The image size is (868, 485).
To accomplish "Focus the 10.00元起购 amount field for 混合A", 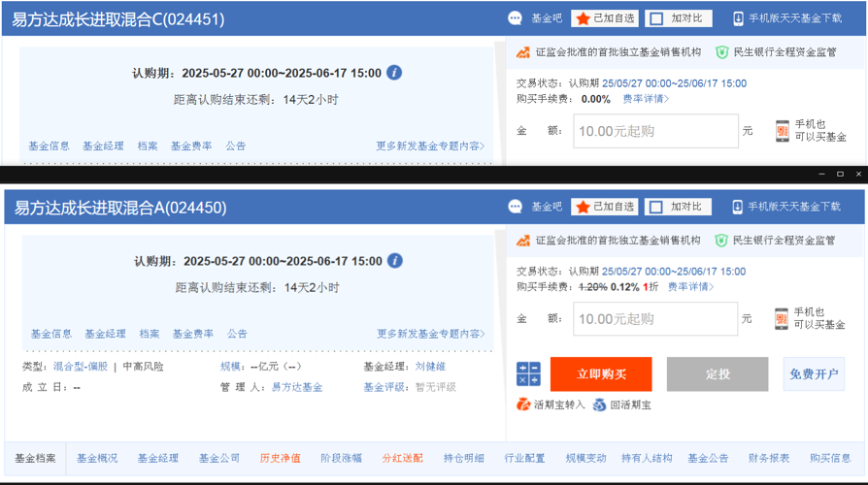I will (x=655, y=318).
